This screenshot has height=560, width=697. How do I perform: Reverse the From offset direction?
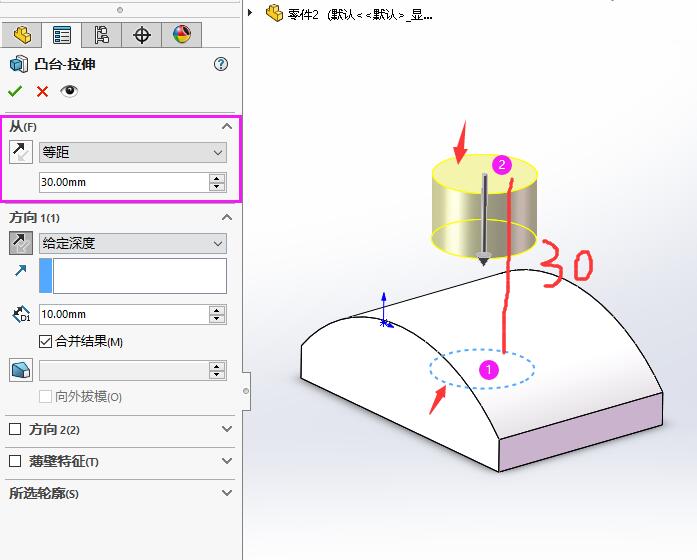click(x=21, y=152)
